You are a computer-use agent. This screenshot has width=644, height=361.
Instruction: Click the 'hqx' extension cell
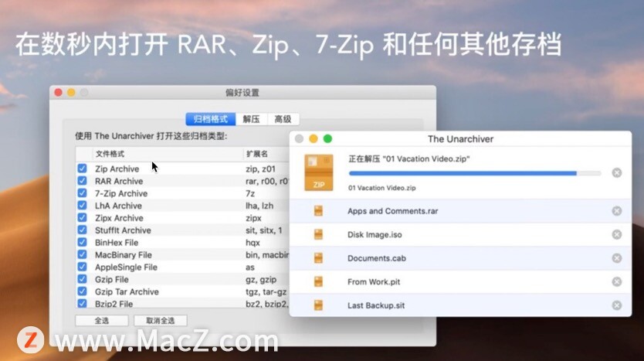[x=253, y=243]
